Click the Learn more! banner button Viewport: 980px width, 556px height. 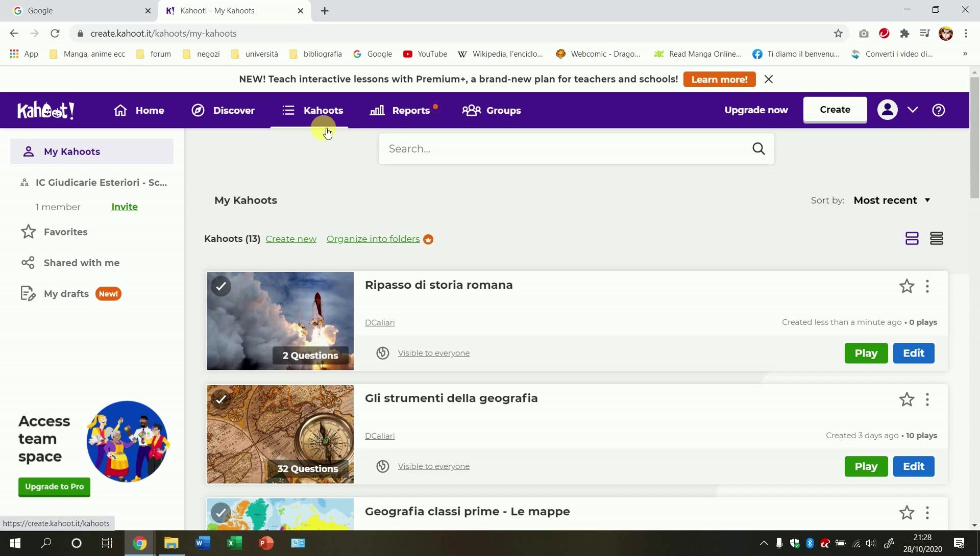pyautogui.click(x=719, y=80)
